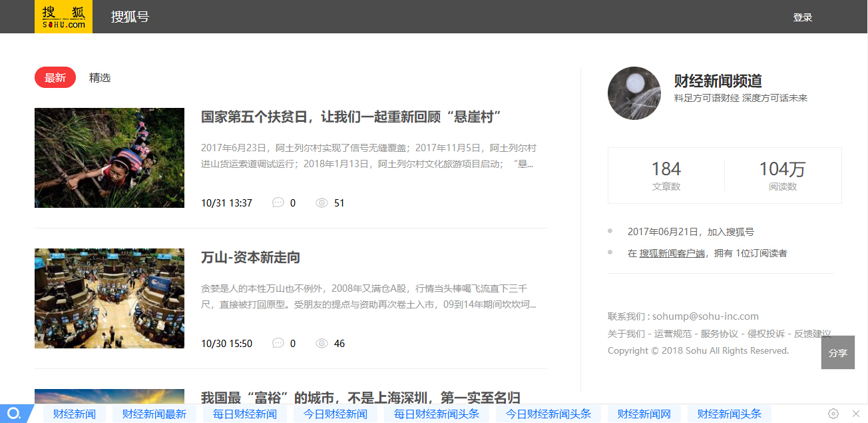Open the article about 我国最“富裕”的城市
The image size is (868, 423).
tap(361, 397)
